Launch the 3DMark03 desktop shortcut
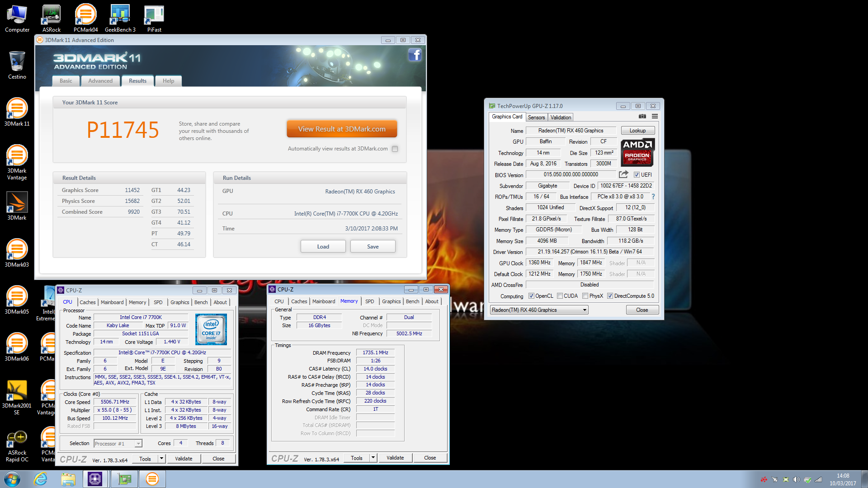Screen dimensions: 868x488 pyautogui.click(x=17, y=253)
